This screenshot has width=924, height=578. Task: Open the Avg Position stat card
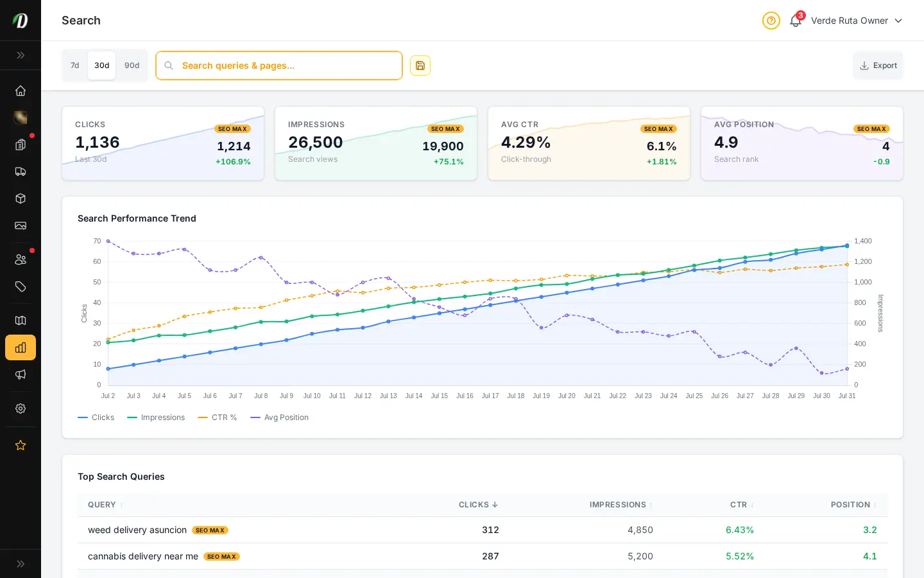(802, 143)
